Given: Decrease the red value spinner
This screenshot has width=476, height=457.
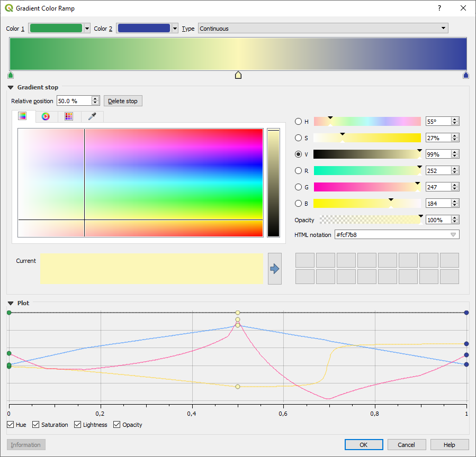Looking at the screenshot, I should click(454, 172).
